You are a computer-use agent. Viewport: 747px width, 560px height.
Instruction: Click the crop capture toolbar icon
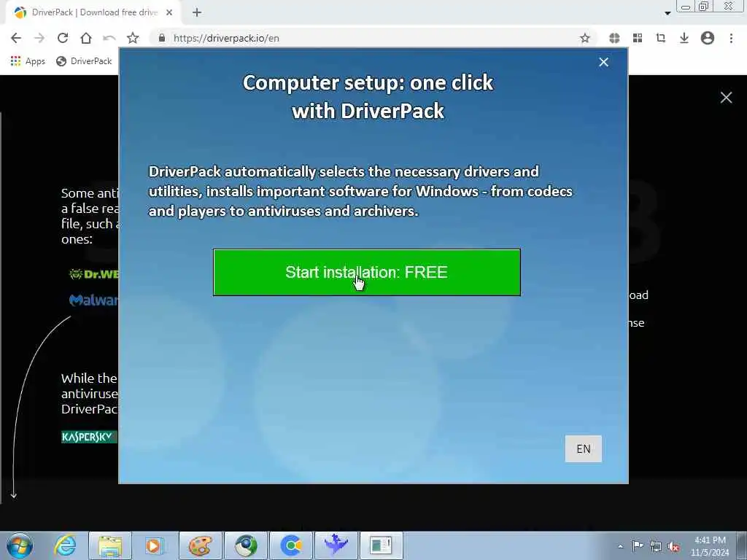pyautogui.click(x=660, y=38)
